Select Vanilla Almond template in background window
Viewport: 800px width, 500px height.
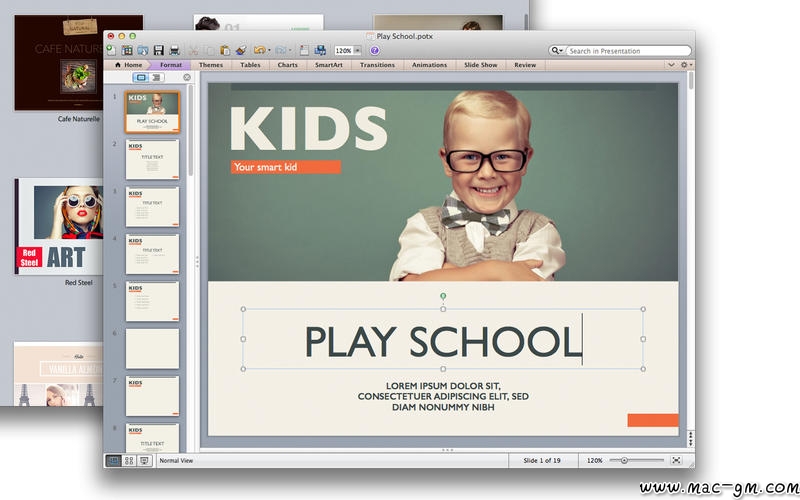[x=58, y=374]
